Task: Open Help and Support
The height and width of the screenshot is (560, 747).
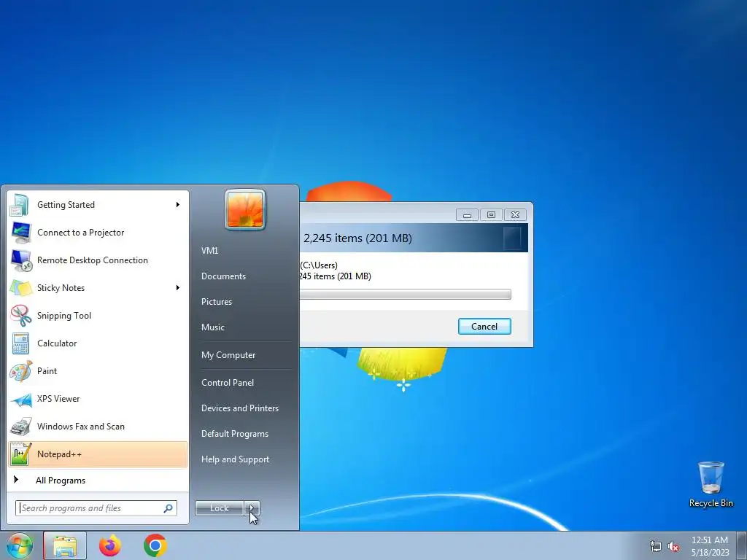Action: [235, 459]
